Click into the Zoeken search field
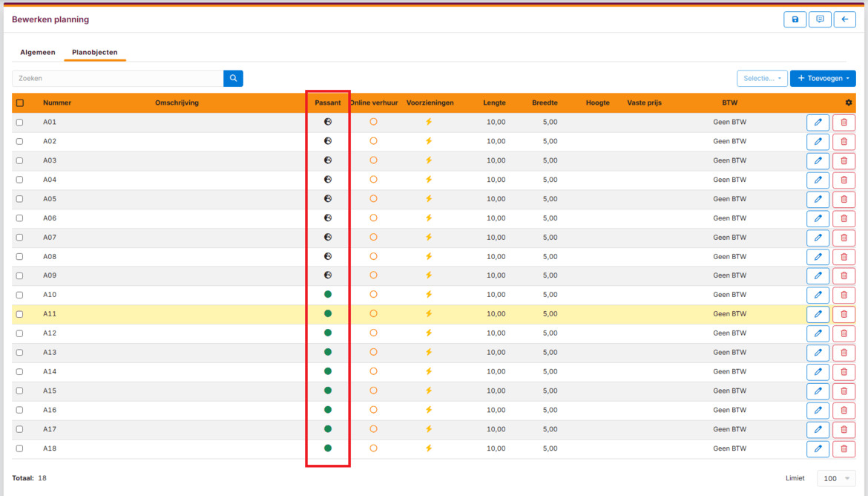 coord(117,78)
